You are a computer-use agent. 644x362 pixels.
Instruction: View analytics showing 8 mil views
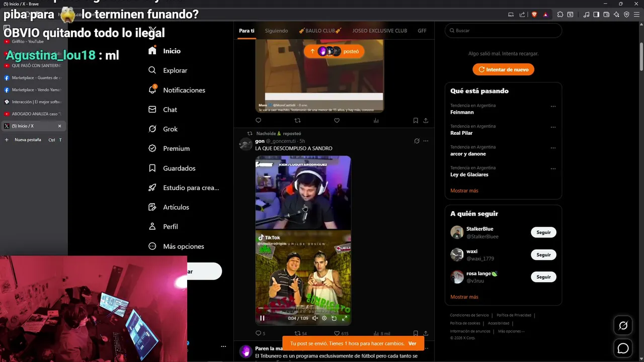point(381,333)
